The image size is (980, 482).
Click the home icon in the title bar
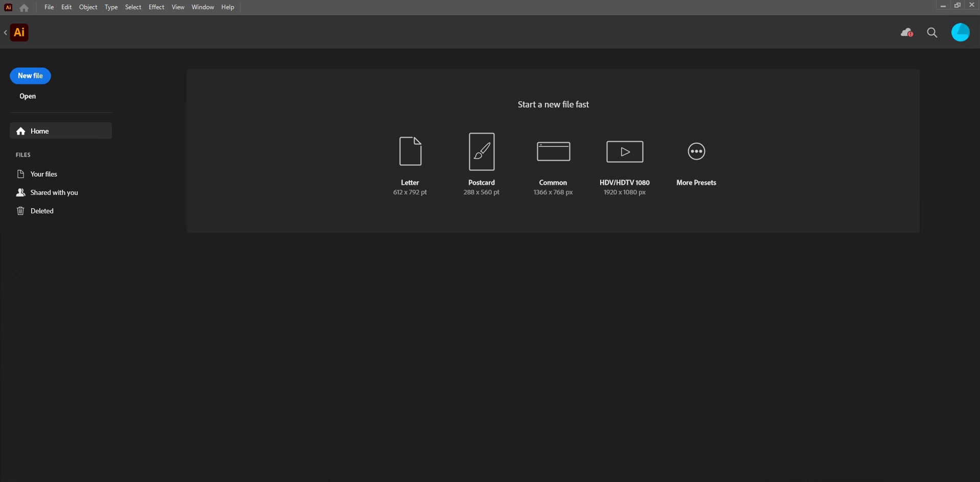(24, 7)
